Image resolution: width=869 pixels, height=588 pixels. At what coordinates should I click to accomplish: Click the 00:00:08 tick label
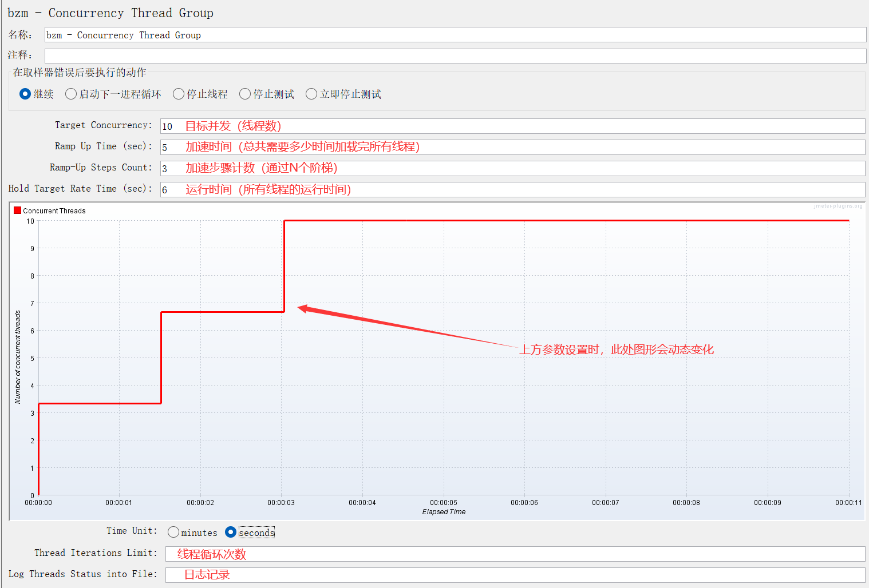point(686,503)
